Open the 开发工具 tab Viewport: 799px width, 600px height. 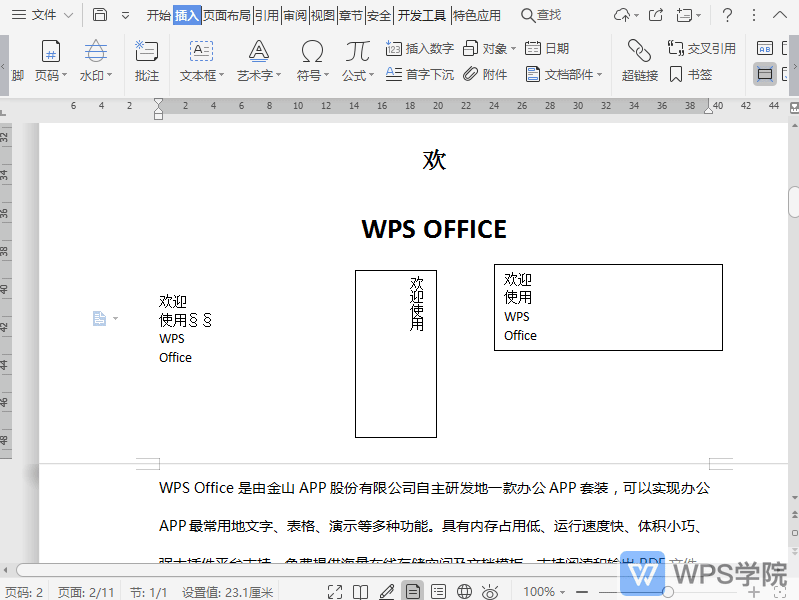tap(422, 15)
